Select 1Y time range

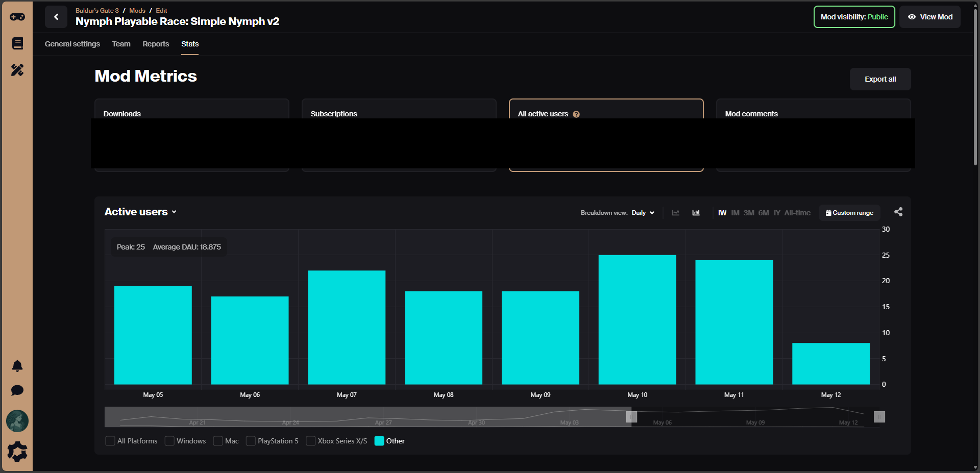(777, 213)
